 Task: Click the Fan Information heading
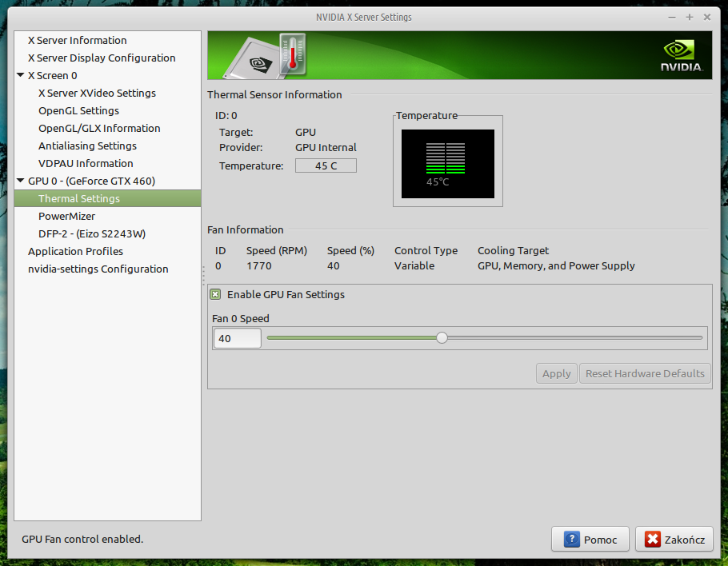[x=245, y=229]
